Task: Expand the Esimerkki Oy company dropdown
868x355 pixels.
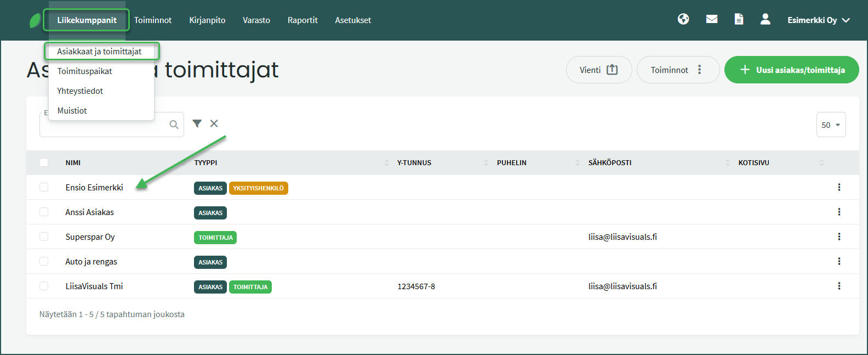Action: [818, 20]
